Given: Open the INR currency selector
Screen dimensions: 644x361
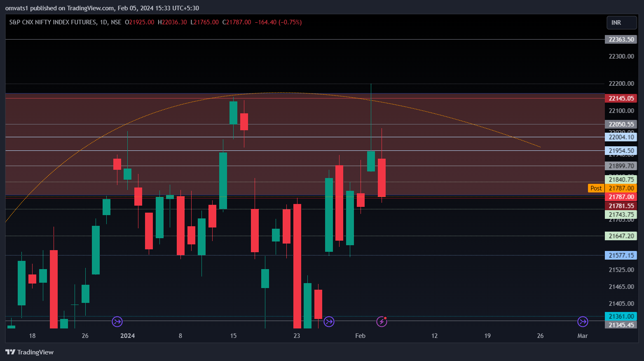Looking at the screenshot, I should click(621, 23).
